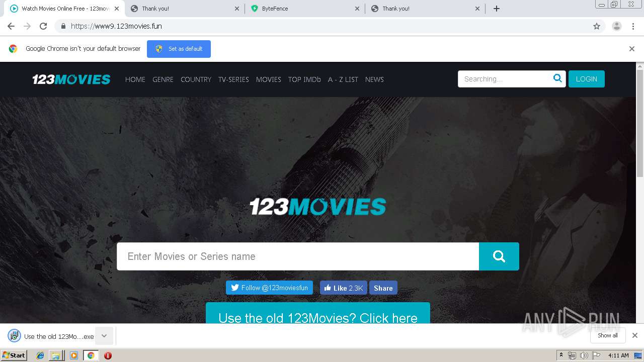The height and width of the screenshot is (362, 644).
Task: Open the HOME menu item
Action: tap(135, 79)
